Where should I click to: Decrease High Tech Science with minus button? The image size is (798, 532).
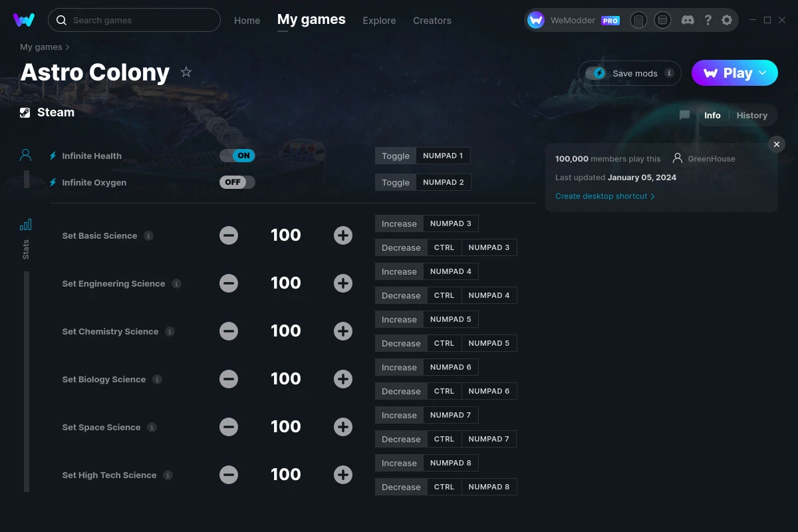[229, 475]
